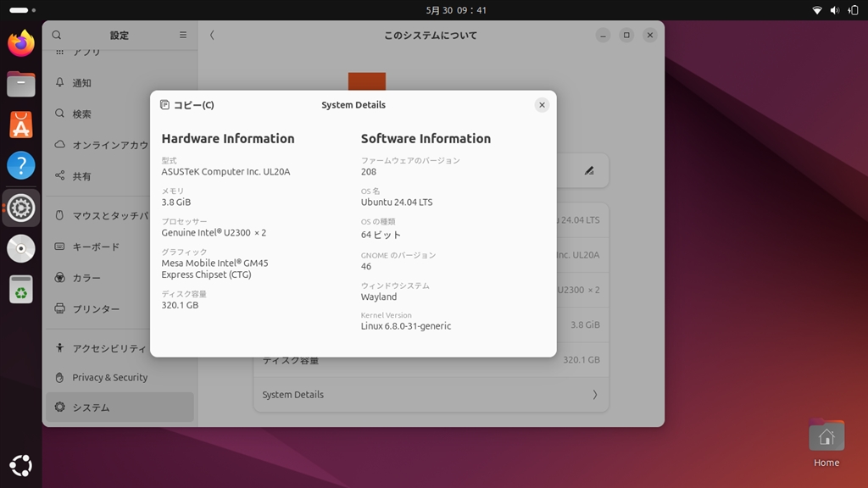Show applications via the Ubuntu logo

coord(21,465)
